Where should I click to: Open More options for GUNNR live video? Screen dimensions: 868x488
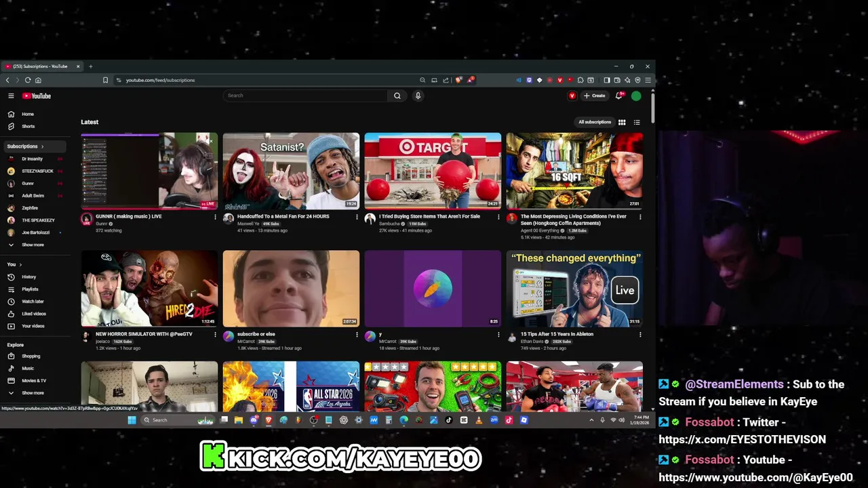coord(215,217)
